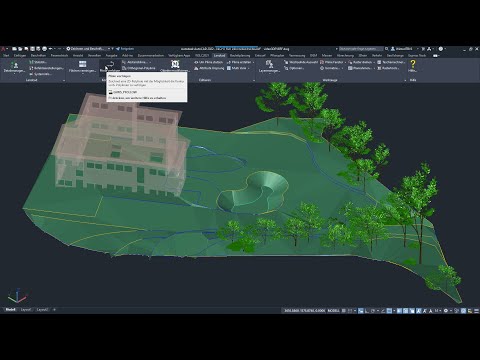Click the Plot printer quick access icon
480x360 pixels.
[x=44, y=49]
